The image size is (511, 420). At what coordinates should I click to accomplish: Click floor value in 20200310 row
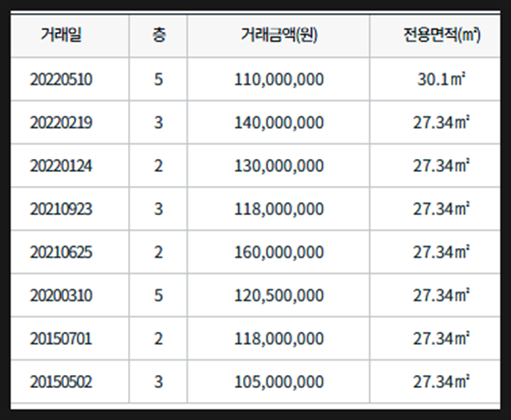[x=158, y=296]
